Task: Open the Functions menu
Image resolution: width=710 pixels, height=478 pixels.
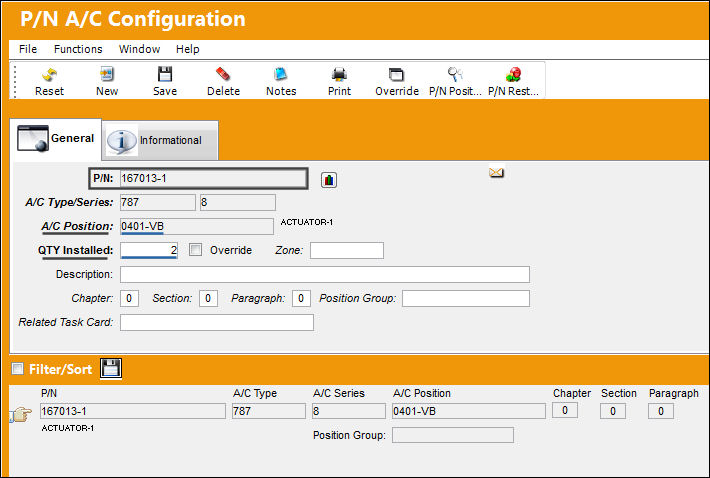Action: click(78, 49)
